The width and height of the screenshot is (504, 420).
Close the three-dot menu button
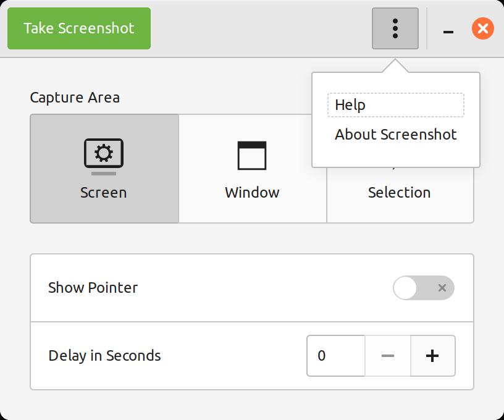[x=395, y=28]
